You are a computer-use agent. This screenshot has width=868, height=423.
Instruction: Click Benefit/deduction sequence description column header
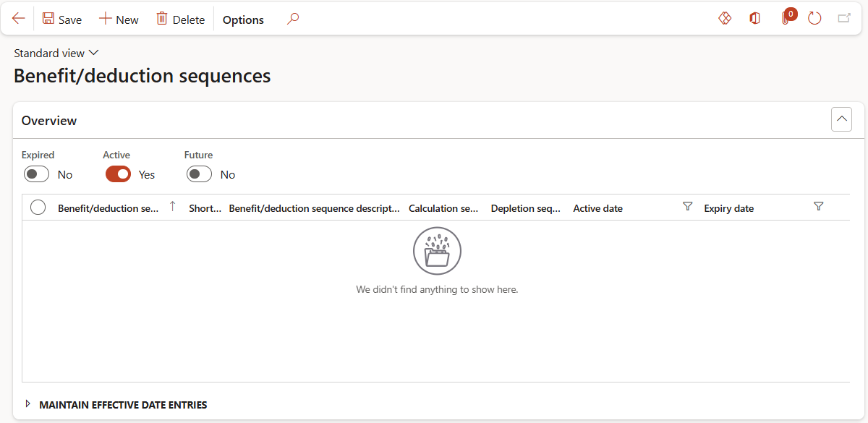(314, 208)
